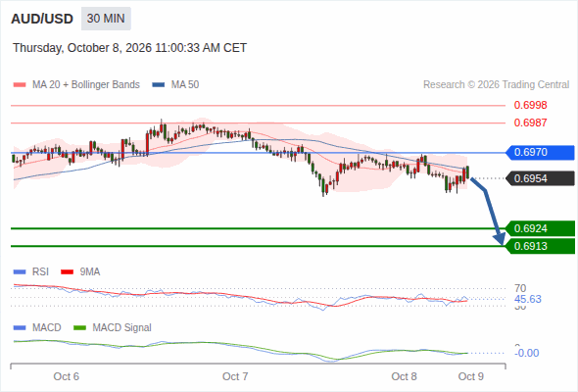Click the 'MACD' indicator label

coord(46,328)
